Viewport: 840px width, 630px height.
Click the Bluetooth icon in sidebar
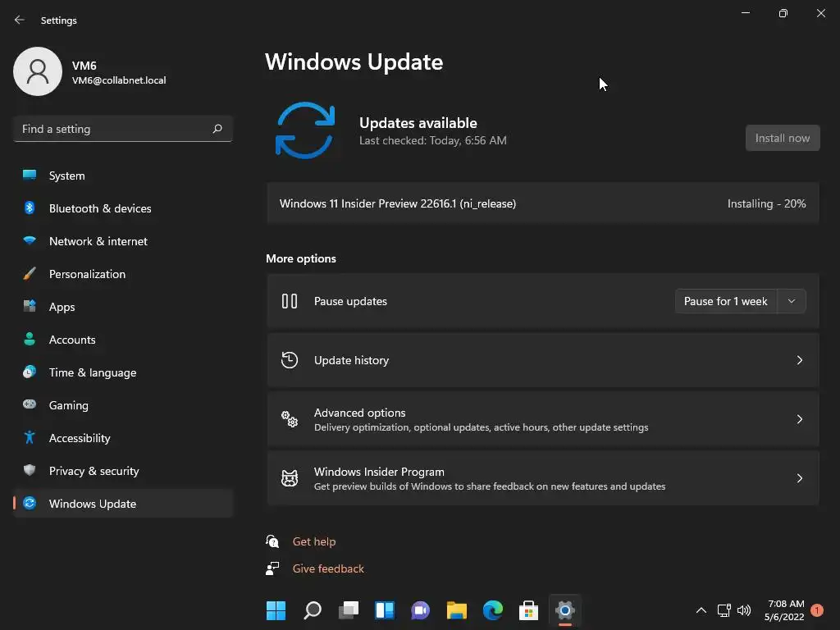30,208
